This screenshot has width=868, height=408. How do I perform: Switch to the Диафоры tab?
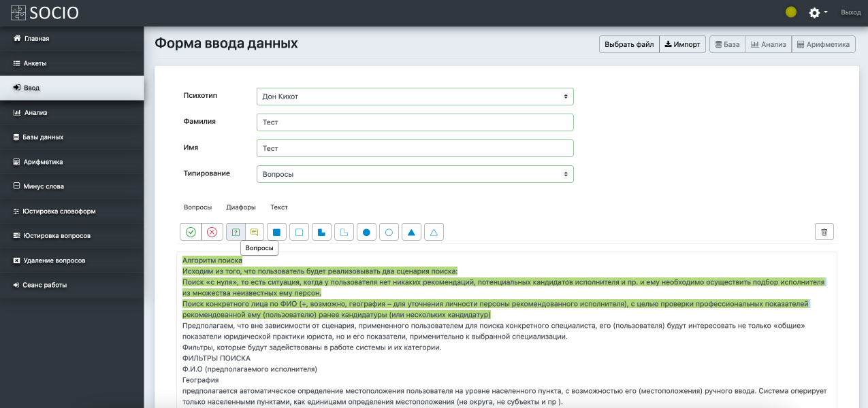[241, 207]
